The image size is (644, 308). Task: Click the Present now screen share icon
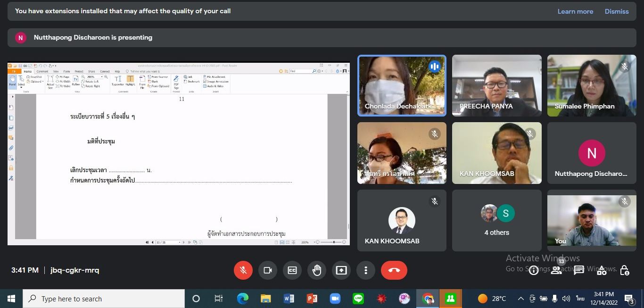coord(341,270)
